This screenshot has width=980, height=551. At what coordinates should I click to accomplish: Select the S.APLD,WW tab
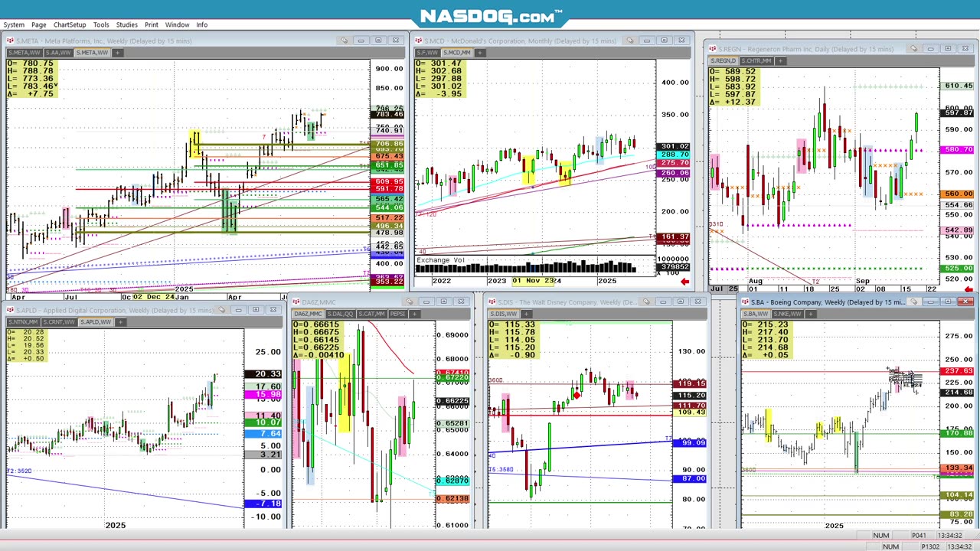[96, 322]
